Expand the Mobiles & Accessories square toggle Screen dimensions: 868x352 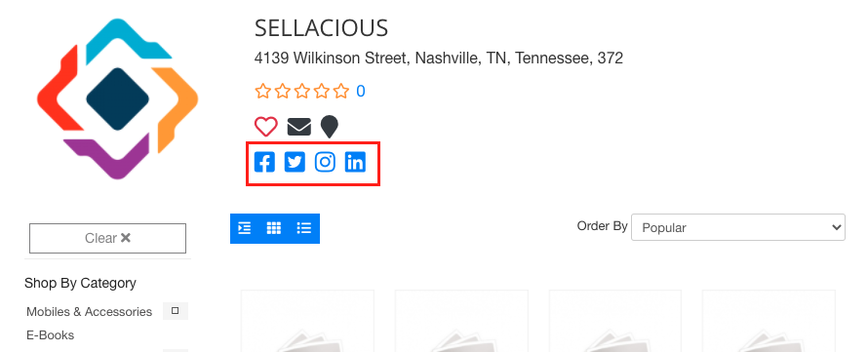point(175,311)
